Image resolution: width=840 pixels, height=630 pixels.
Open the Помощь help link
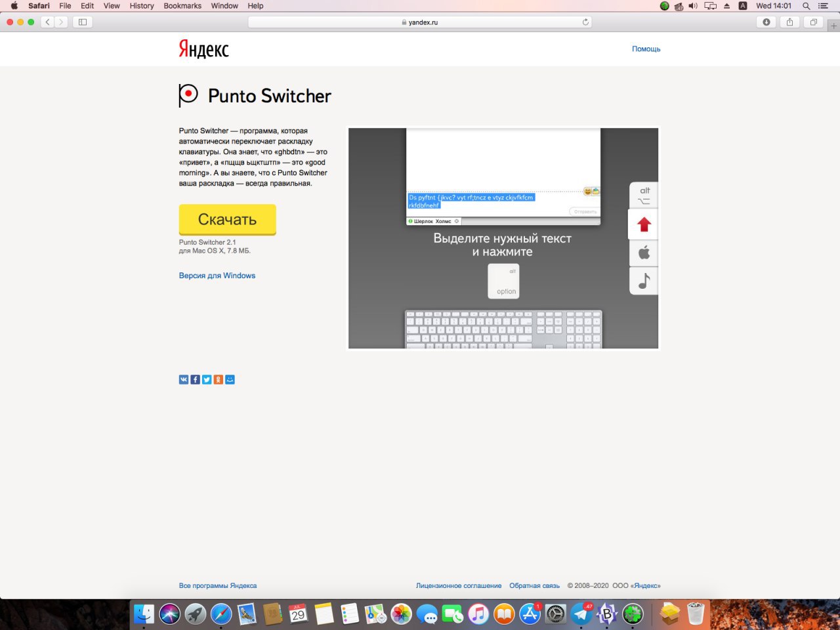646,49
